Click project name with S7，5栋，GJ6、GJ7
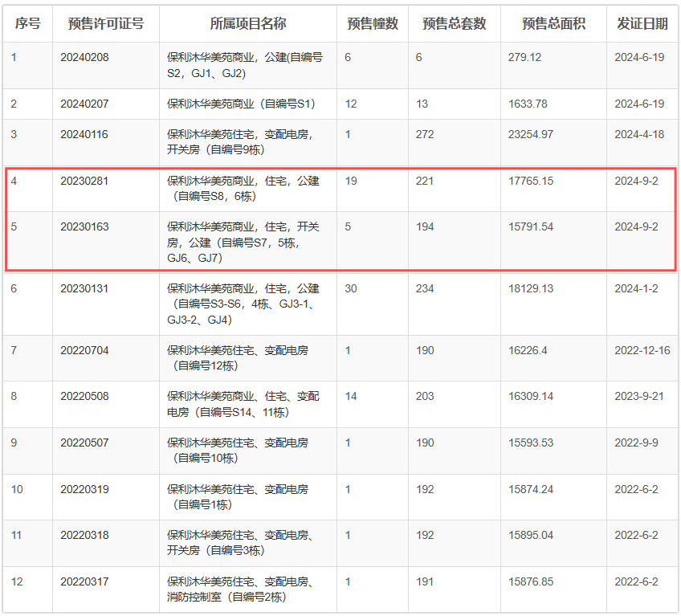This screenshot has height=616, width=681. coord(243,243)
